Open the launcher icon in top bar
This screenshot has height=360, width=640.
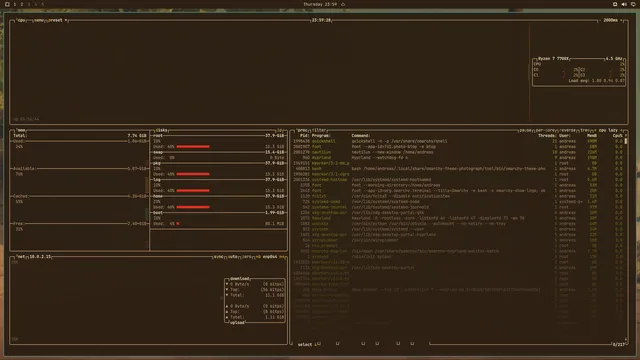click(7, 4)
